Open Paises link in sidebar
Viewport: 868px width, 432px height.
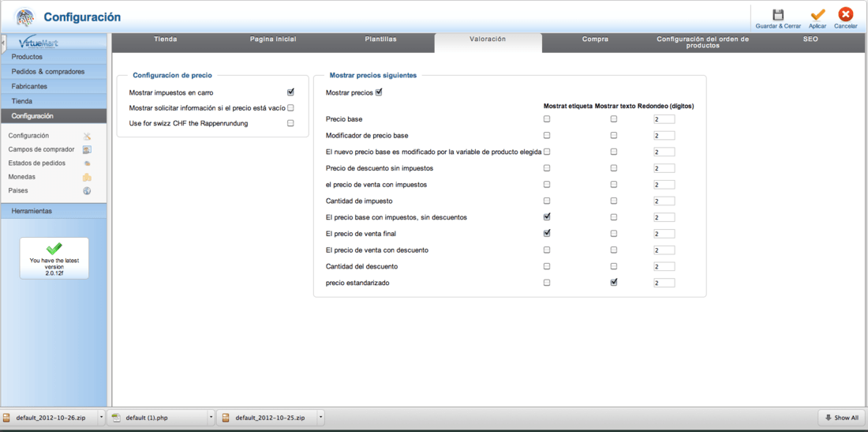pyautogui.click(x=18, y=190)
